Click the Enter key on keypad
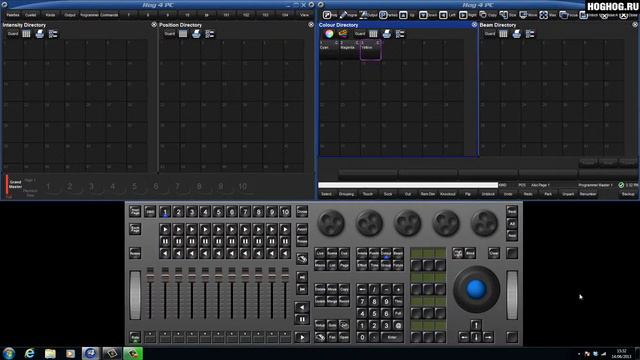Screen dimensions: 640x360 pos(392,337)
